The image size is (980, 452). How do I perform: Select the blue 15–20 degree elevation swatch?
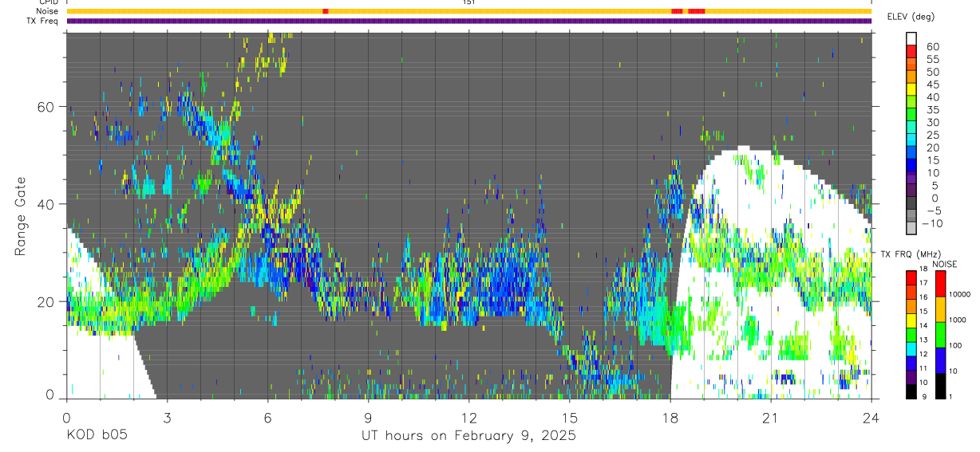[911, 153]
